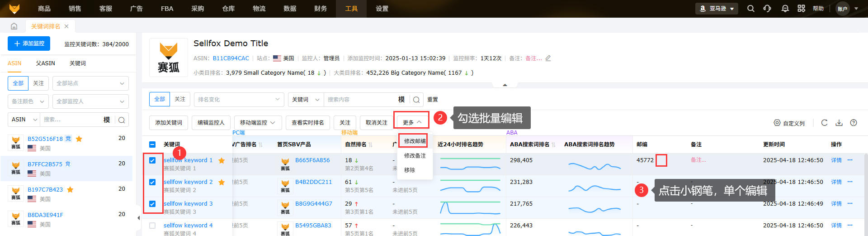Switch to the 父ASIN tab
The image size is (868, 236).
[x=46, y=63]
